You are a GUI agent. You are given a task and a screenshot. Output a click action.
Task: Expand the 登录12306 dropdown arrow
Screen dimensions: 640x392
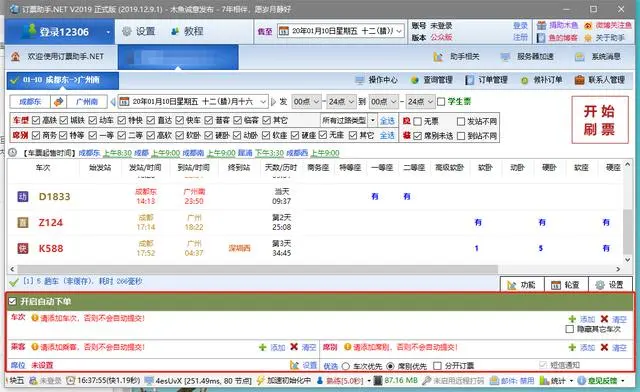pyautogui.click(x=108, y=32)
